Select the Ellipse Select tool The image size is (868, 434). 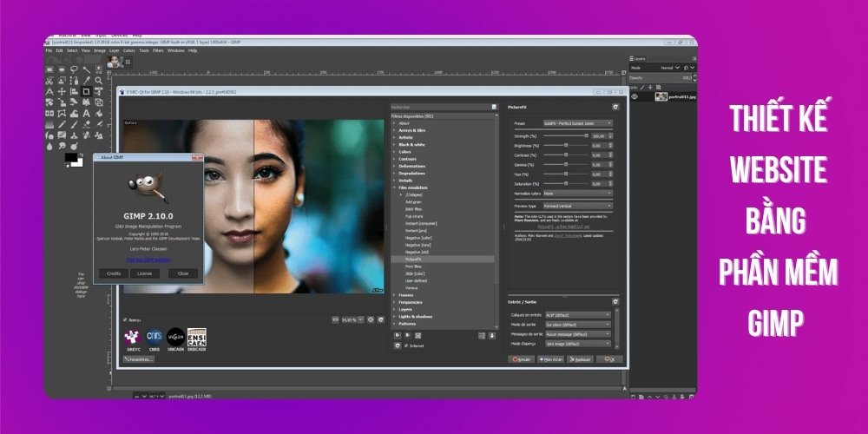[62, 69]
